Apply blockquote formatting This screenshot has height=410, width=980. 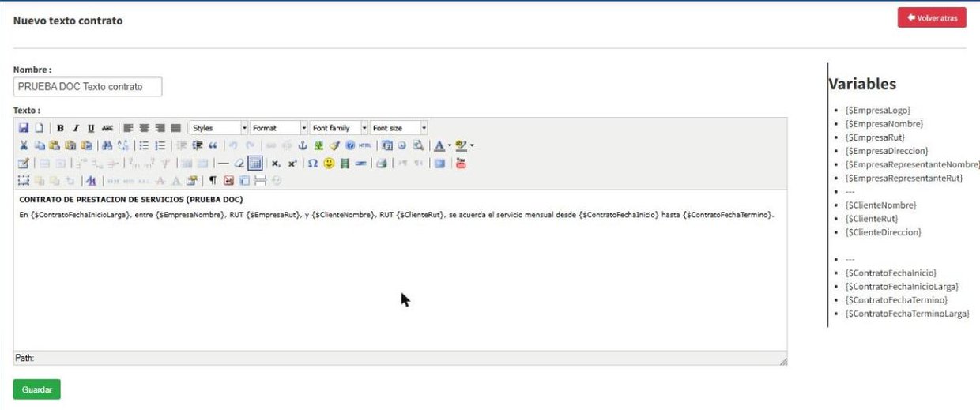(x=213, y=145)
